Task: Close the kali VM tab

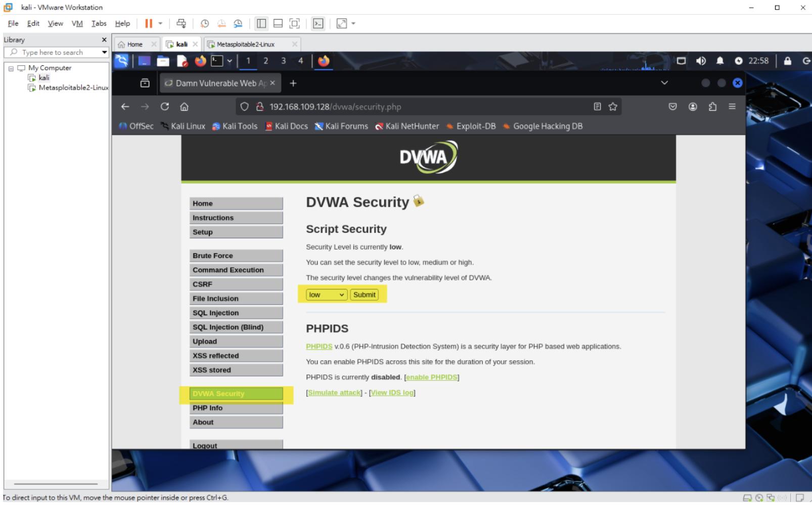Action: [195, 44]
